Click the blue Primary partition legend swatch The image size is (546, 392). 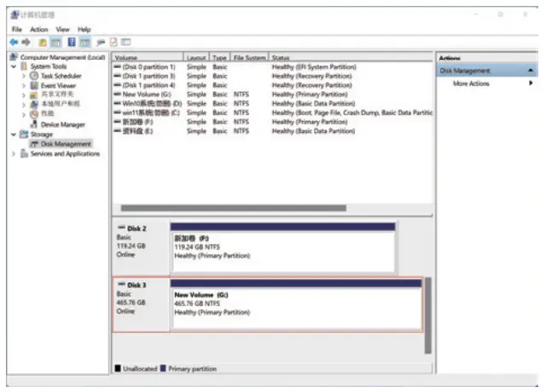click(x=163, y=368)
